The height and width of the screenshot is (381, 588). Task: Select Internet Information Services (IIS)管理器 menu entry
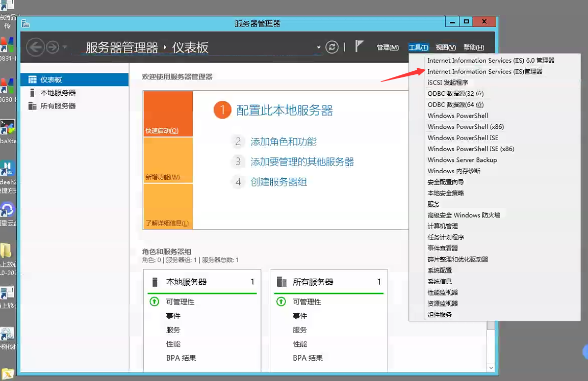(484, 72)
